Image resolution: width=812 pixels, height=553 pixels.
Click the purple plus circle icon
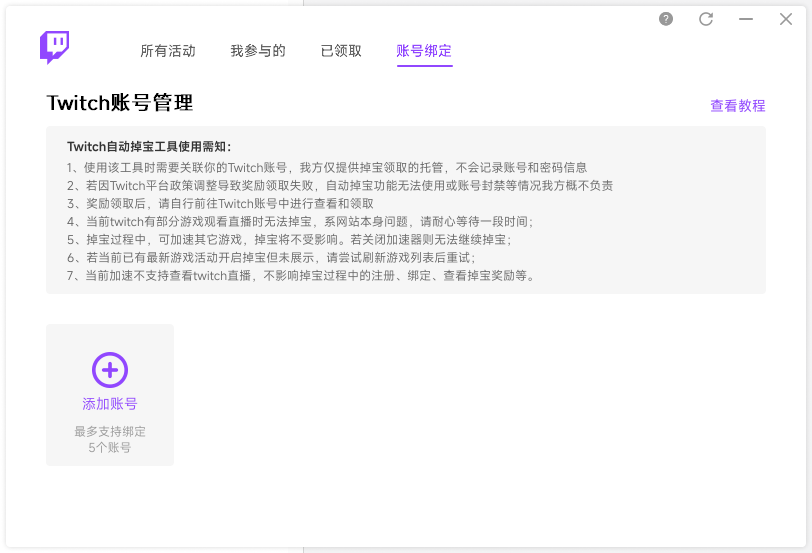[110, 370]
